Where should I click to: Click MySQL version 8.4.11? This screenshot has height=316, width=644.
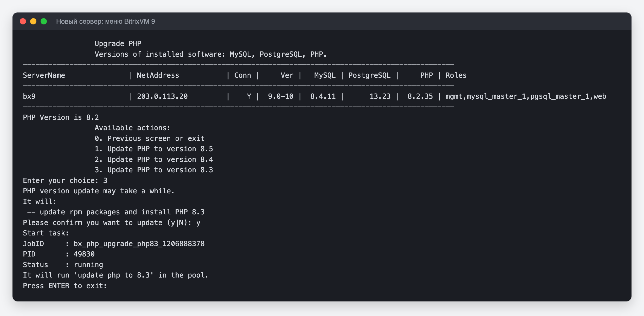(x=323, y=96)
